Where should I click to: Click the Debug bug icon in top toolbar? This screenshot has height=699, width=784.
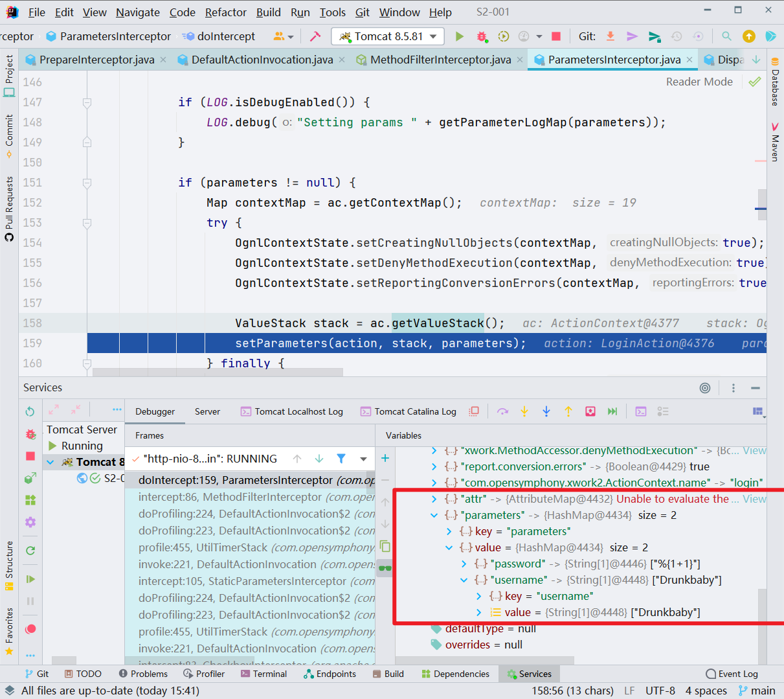coord(482,36)
